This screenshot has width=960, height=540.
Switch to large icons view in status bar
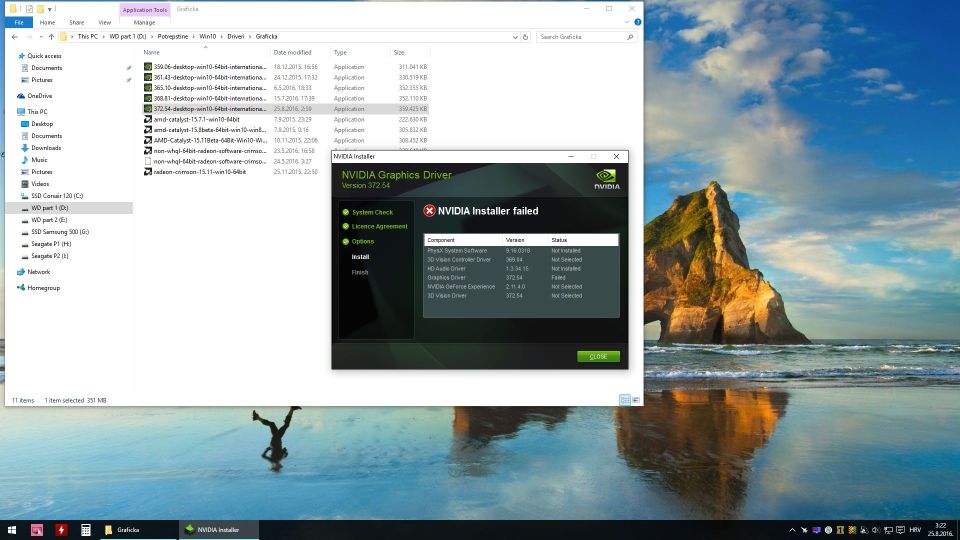(x=636, y=400)
